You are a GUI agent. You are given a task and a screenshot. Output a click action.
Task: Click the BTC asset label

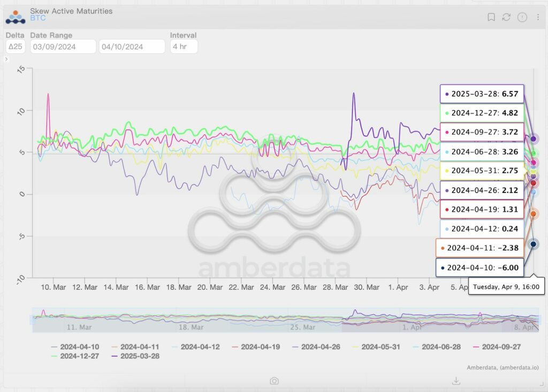click(x=37, y=17)
